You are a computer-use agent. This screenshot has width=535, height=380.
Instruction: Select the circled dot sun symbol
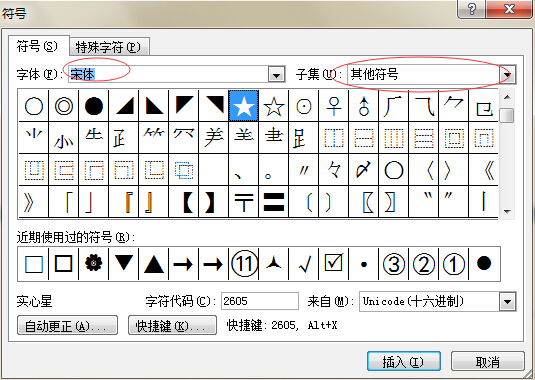(x=304, y=106)
